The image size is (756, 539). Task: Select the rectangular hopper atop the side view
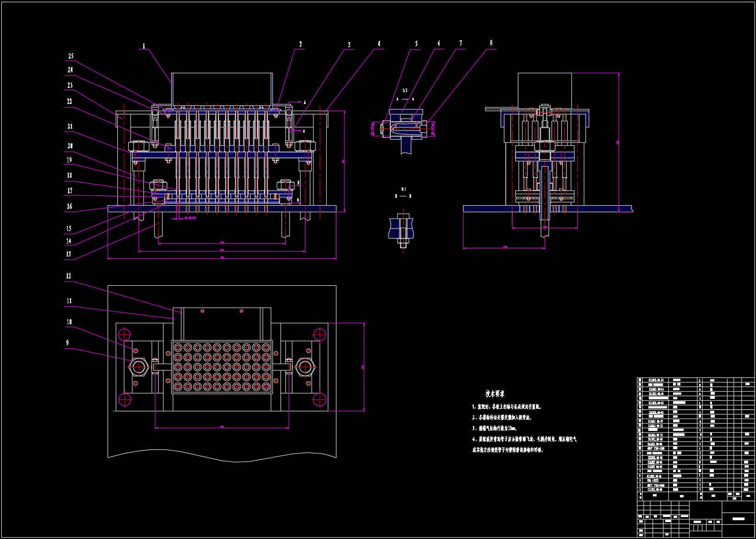pos(545,89)
